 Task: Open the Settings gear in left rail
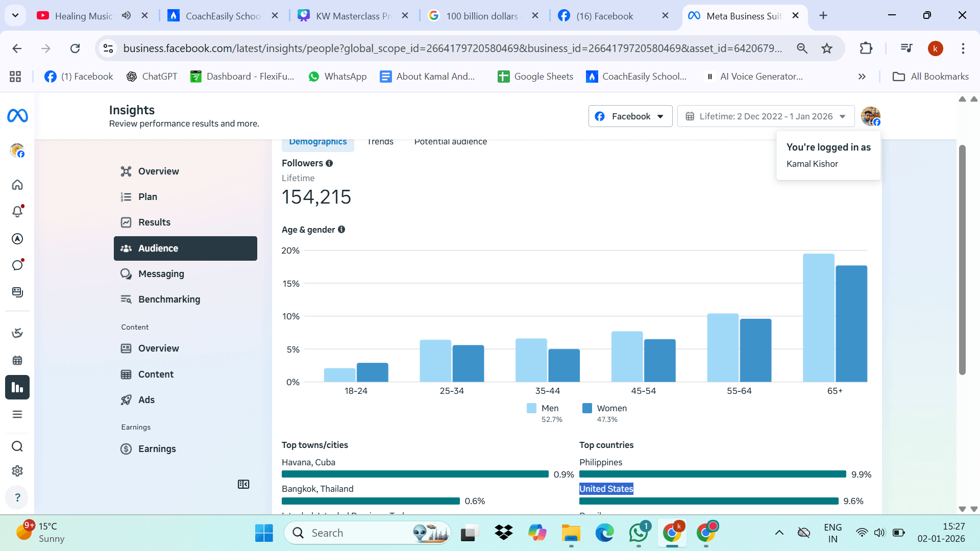(17, 471)
